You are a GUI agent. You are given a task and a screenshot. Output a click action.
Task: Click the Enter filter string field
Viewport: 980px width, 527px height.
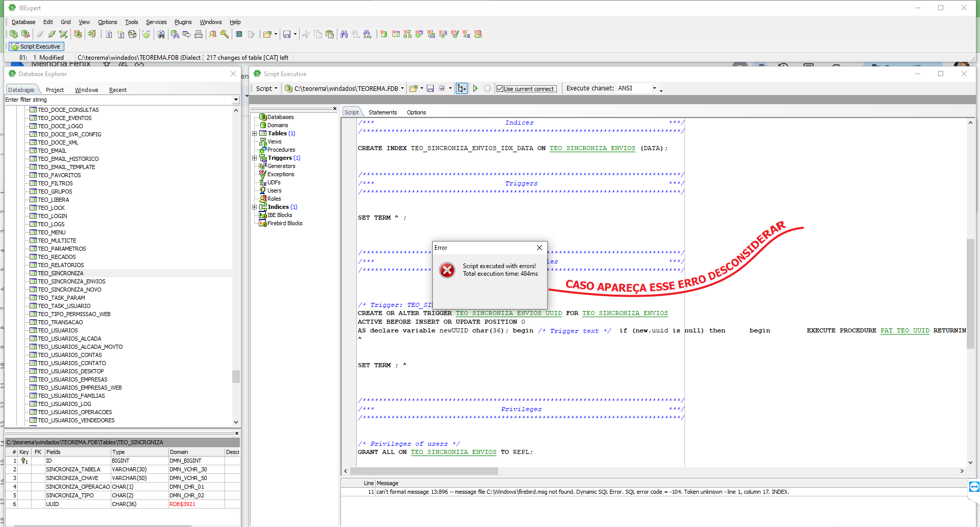pyautogui.click(x=118, y=100)
